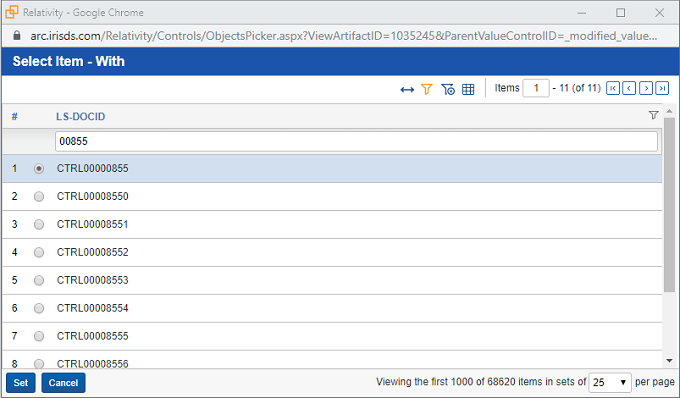The width and height of the screenshot is (680, 398).
Task: Select radio button for CTRL00000855
Action: [39, 168]
